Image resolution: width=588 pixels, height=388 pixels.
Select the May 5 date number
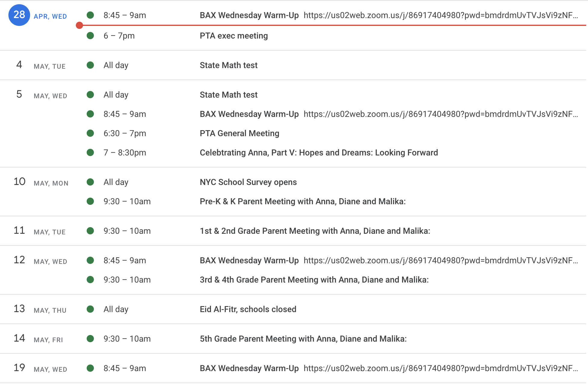click(19, 94)
